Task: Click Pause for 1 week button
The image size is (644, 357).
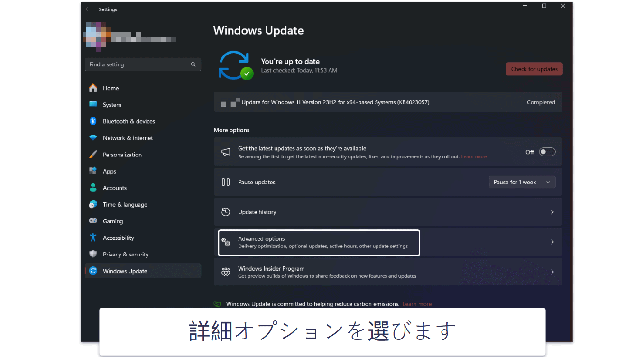Action: tap(515, 182)
